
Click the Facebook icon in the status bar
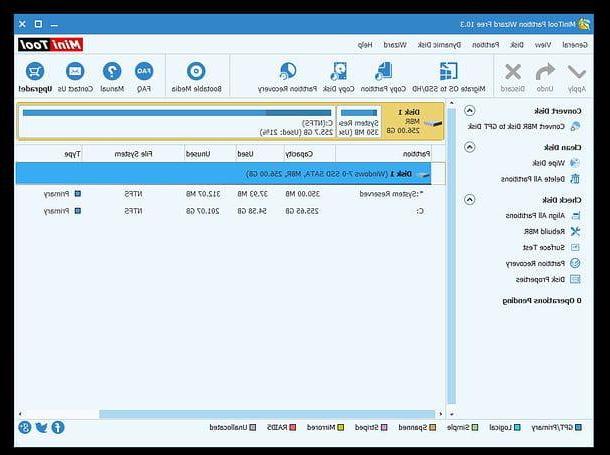[58, 427]
